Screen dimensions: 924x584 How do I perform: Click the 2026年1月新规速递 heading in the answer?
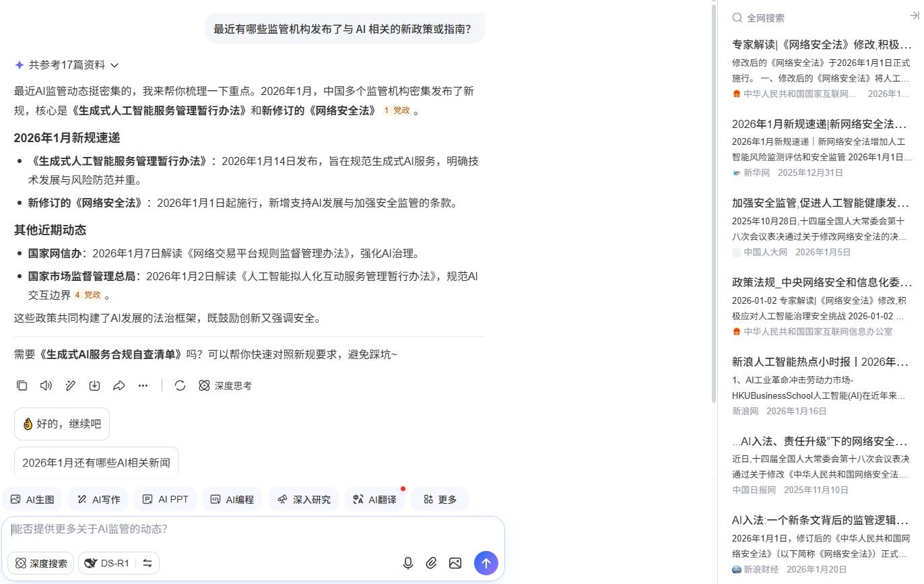click(67, 137)
